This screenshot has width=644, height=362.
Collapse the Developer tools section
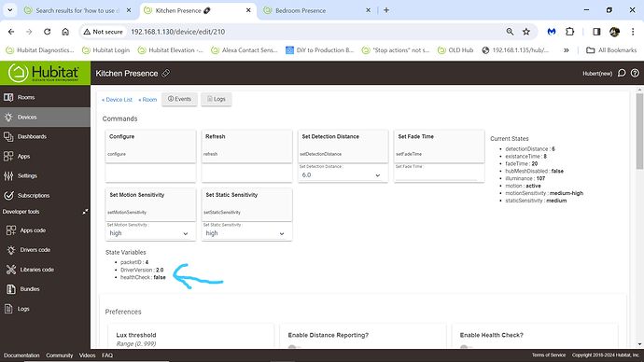point(85,212)
